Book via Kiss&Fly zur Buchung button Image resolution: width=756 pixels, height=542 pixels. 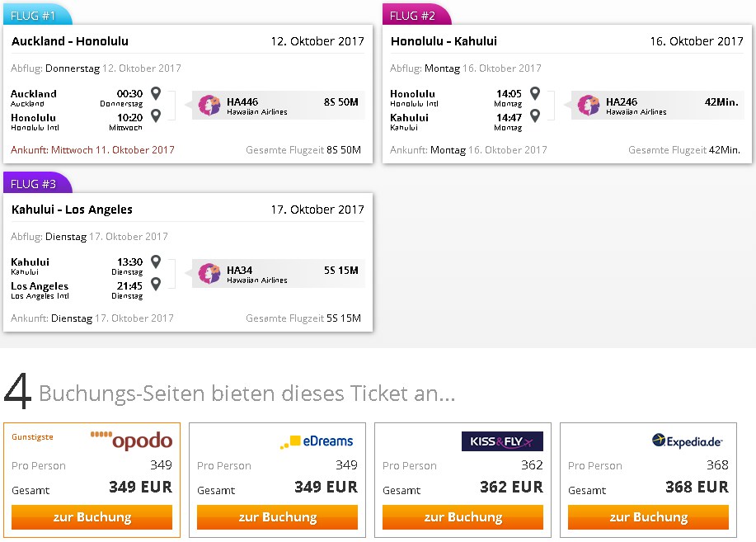(x=463, y=517)
